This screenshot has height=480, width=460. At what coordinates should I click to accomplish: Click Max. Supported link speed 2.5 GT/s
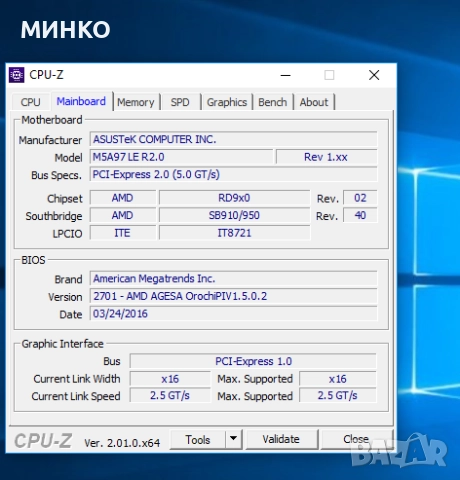pos(338,396)
